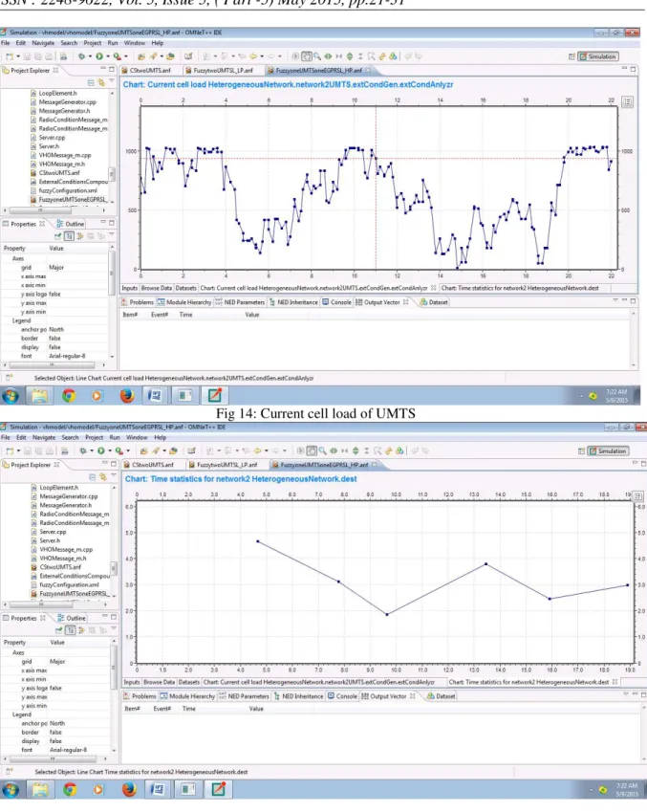
Task: Click External Tools run icon in upper window toolbar
Action: (117, 56)
